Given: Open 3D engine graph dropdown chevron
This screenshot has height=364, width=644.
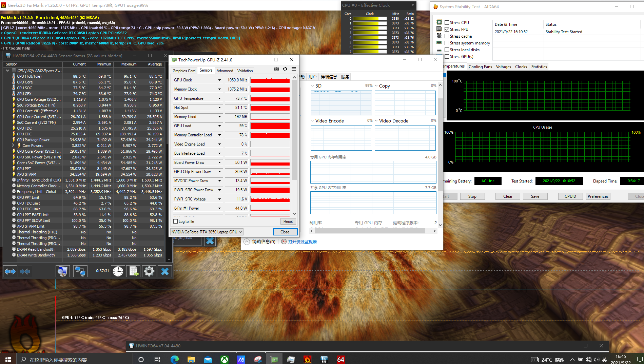Looking at the screenshot, I should [x=312, y=86].
